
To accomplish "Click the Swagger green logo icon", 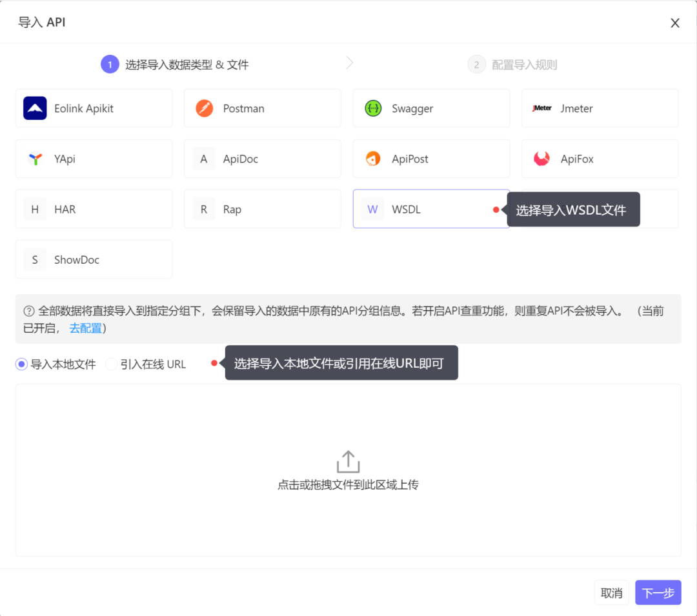I will (373, 108).
